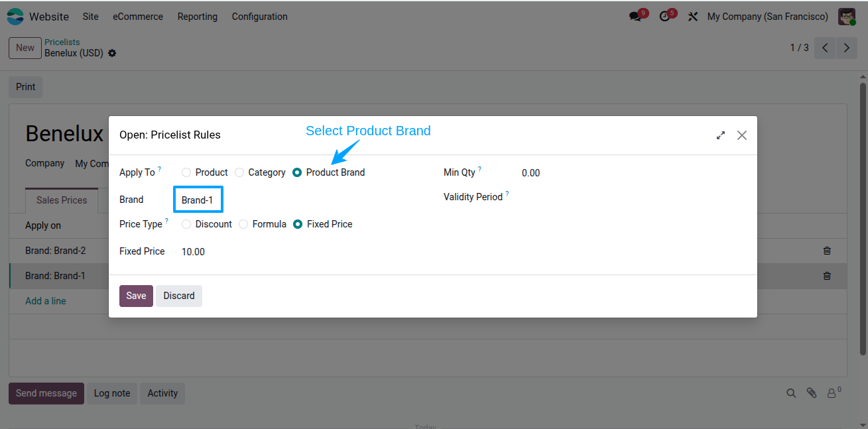Screen dimensions: 868x429
Task: Close the Pricelist Rules dialog
Action: point(742,135)
